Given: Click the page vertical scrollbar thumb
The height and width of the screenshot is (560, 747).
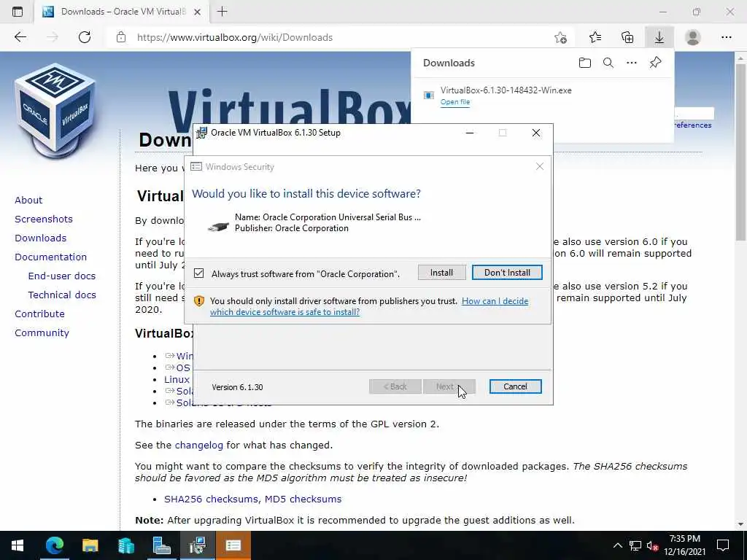Looking at the screenshot, I should coord(740,152).
